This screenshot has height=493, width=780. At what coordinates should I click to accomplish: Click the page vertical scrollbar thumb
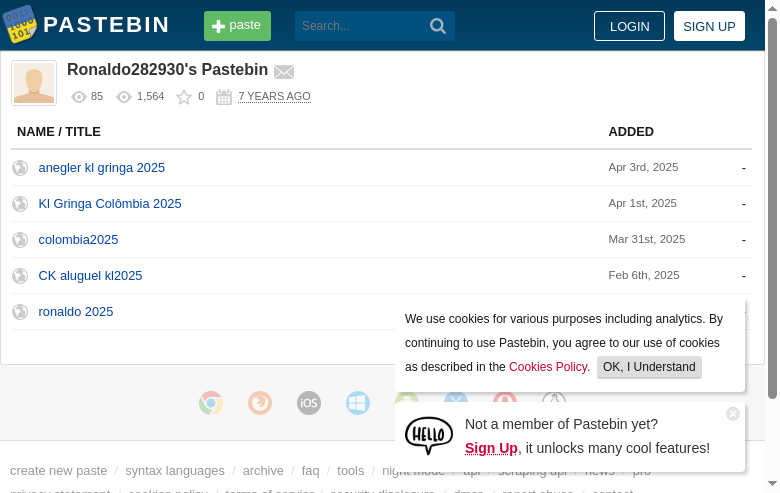click(773, 208)
